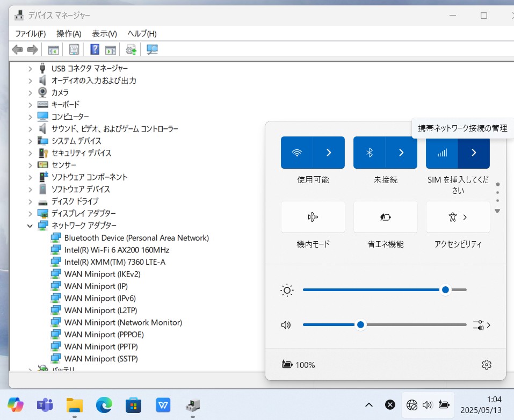Screen dimensions: 514x420
Task: Adjust the volume slider
Action: coord(385,325)
